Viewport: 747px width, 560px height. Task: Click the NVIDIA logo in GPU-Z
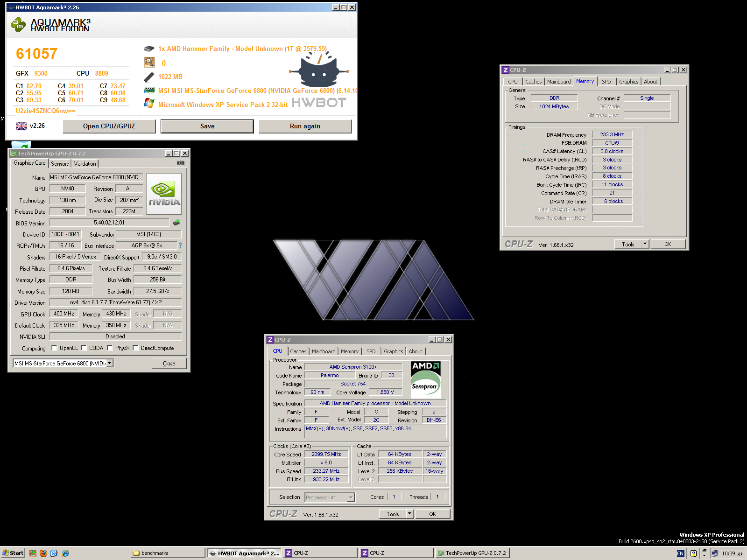pos(164,194)
